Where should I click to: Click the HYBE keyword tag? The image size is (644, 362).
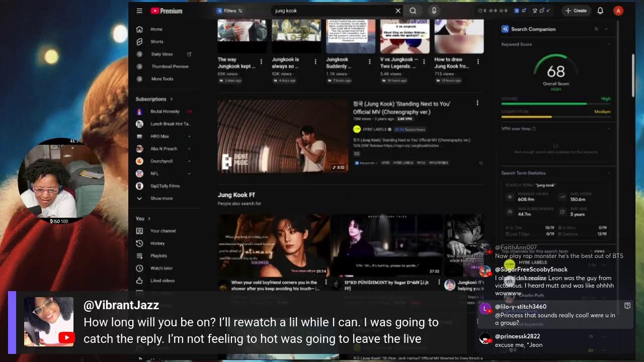tap(385, 163)
